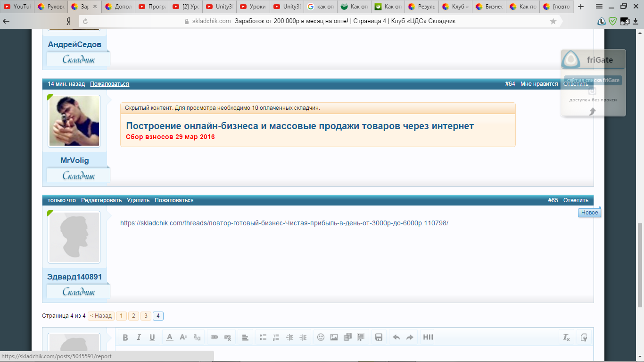The width and height of the screenshot is (644, 362).
Task: Go back using the browser back arrow
Action: pos(7,21)
